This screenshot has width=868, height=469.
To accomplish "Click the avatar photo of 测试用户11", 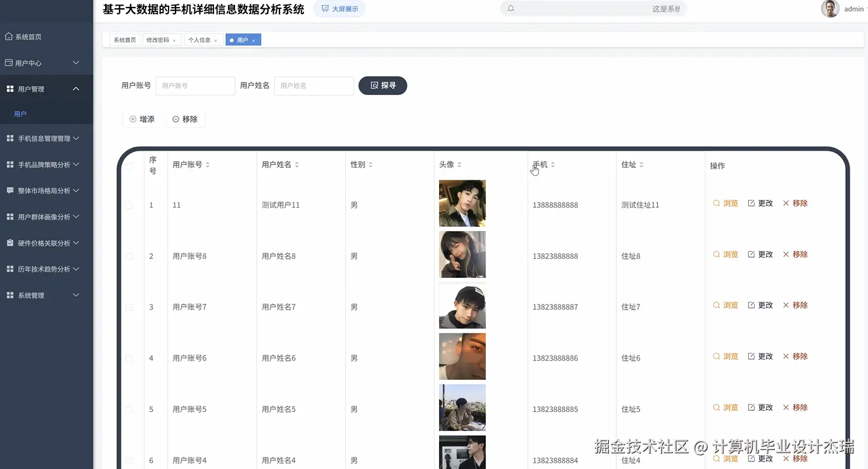I will (463, 203).
